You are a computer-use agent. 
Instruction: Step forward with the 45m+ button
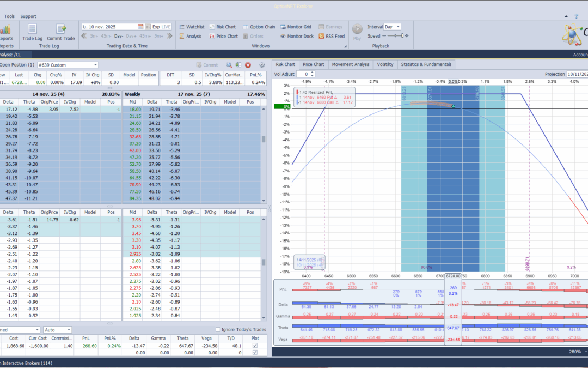[x=145, y=36]
